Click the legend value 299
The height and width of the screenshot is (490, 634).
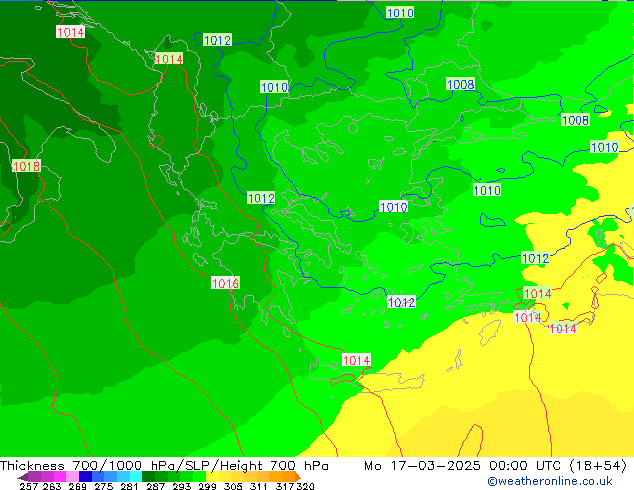208,486
